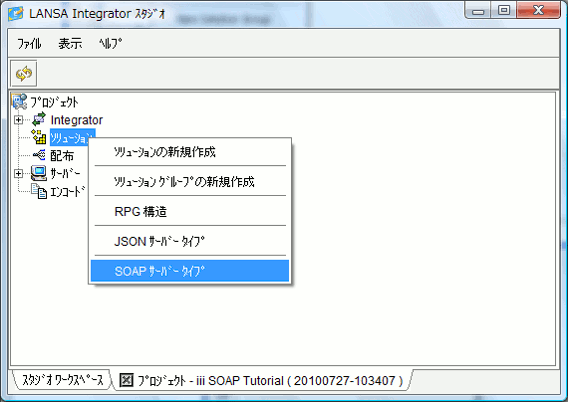This screenshot has height=402, width=568.
Task: Select the プロジェクト root icon
Action: point(20,102)
